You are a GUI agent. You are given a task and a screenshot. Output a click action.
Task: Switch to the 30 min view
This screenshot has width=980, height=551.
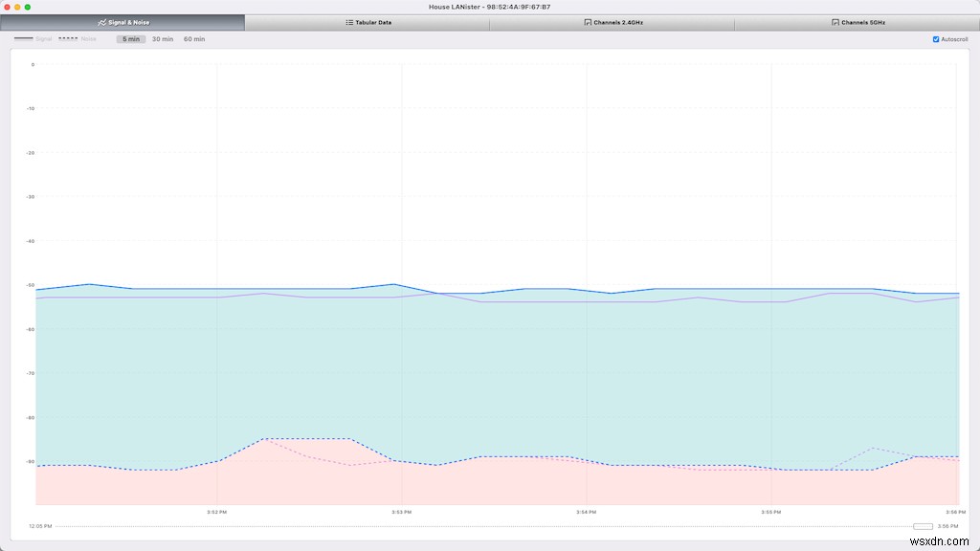pyautogui.click(x=162, y=39)
